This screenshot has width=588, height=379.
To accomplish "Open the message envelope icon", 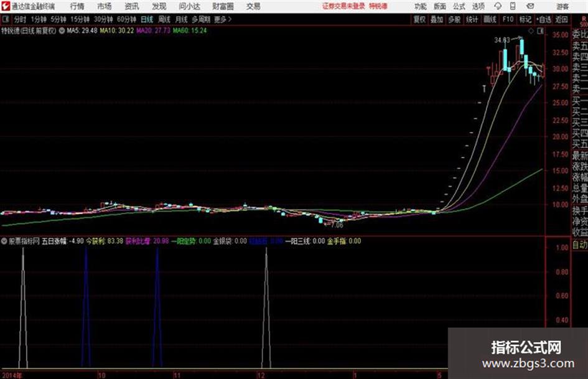I will click(x=530, y=6).
